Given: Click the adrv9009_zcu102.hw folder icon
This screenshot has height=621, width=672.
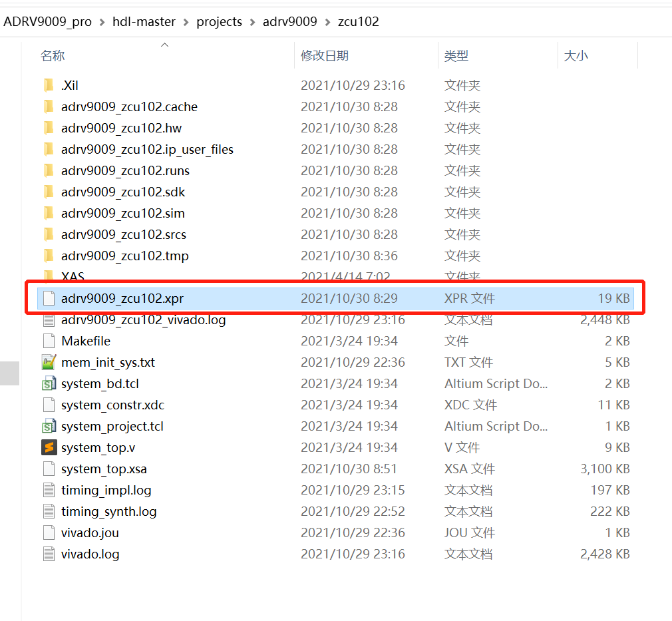Looking at the screenshot, I should click(49, 128).
